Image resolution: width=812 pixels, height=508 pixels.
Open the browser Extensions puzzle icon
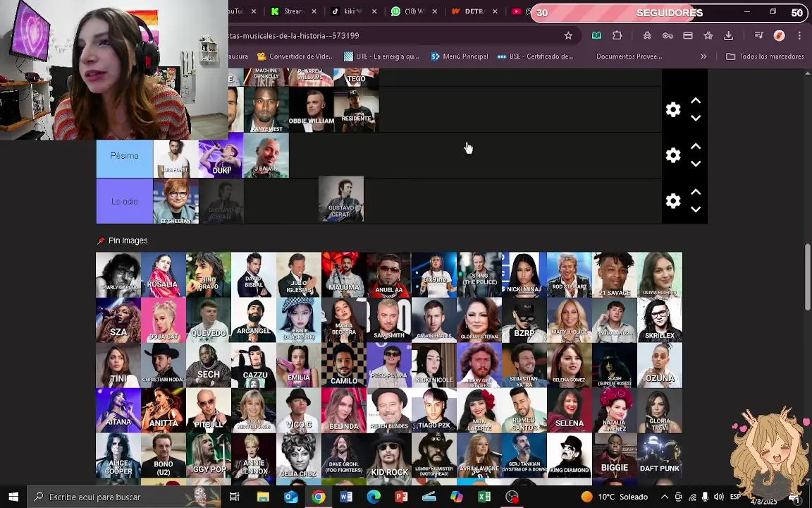pos(617,36)
